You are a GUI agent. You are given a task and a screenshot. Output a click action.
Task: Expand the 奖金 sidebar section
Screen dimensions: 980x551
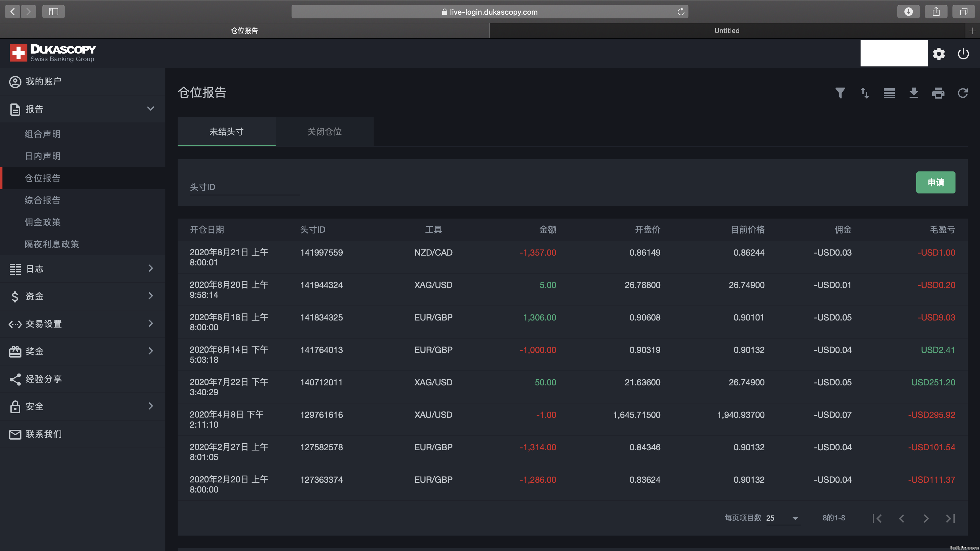coord(83,351)
